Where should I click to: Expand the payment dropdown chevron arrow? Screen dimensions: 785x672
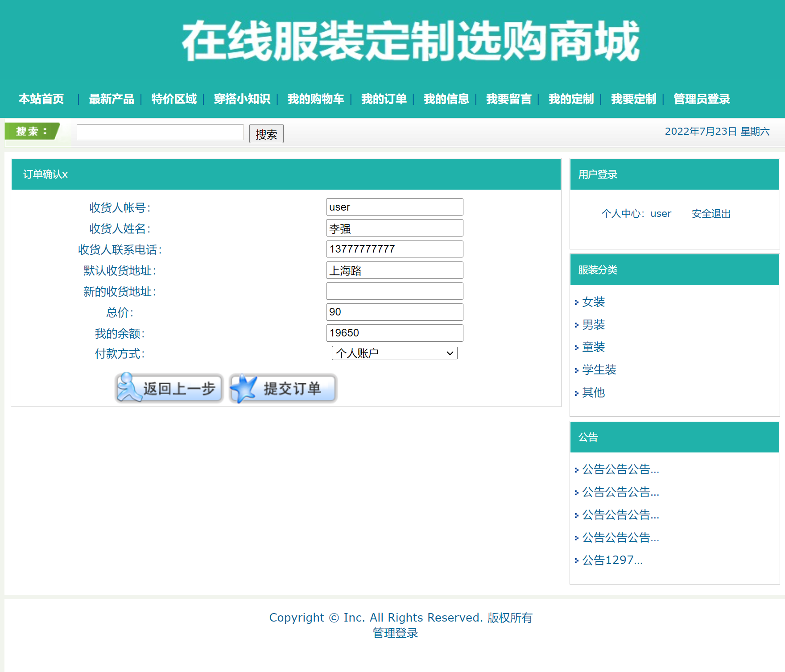[x=450, y=353]
